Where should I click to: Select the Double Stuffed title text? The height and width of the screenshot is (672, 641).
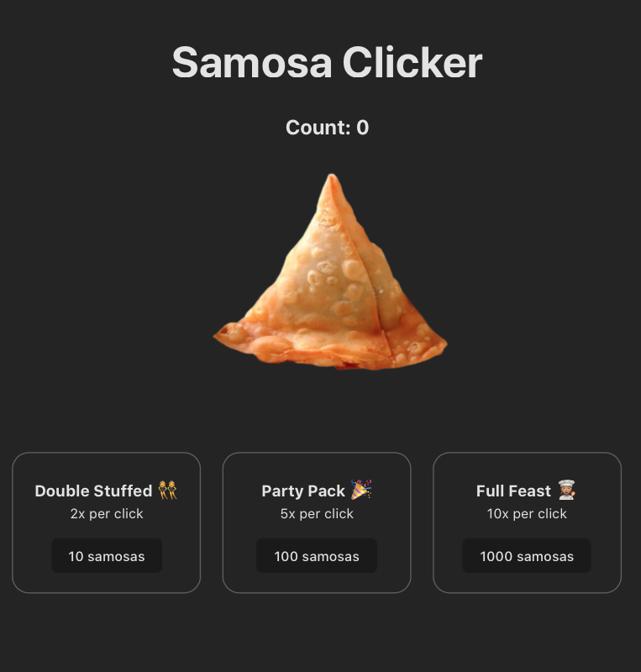93,491
